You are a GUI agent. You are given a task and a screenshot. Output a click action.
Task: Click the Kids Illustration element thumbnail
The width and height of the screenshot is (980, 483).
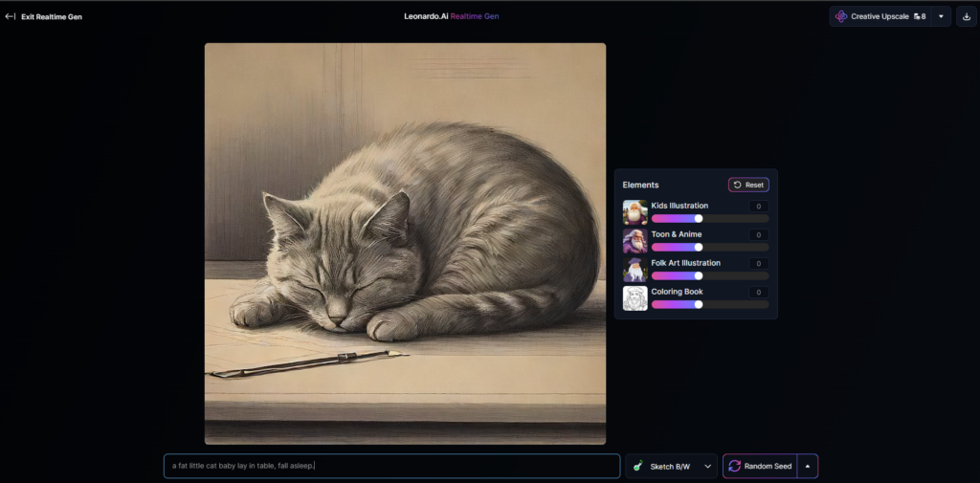coord(635,212)
